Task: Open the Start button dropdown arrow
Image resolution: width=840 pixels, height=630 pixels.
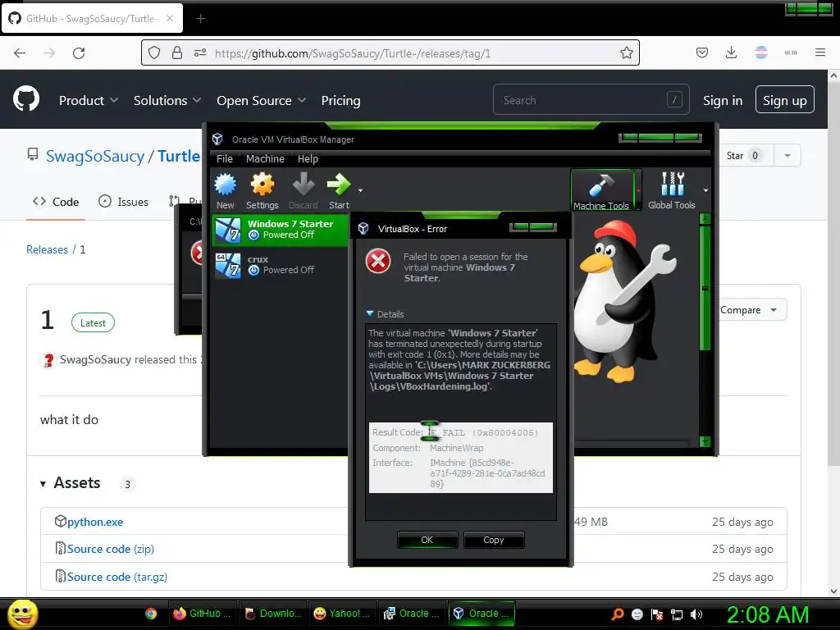Action: pos(361,190)
